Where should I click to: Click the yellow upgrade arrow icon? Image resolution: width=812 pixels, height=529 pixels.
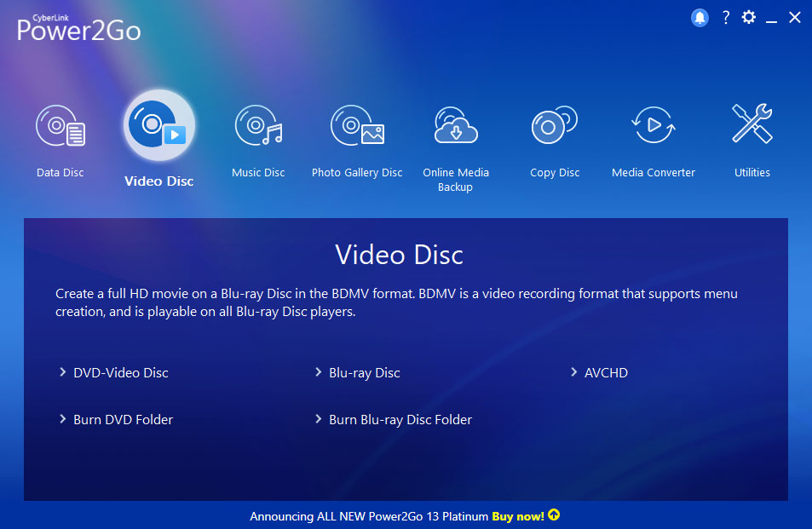tap(554, 515)
